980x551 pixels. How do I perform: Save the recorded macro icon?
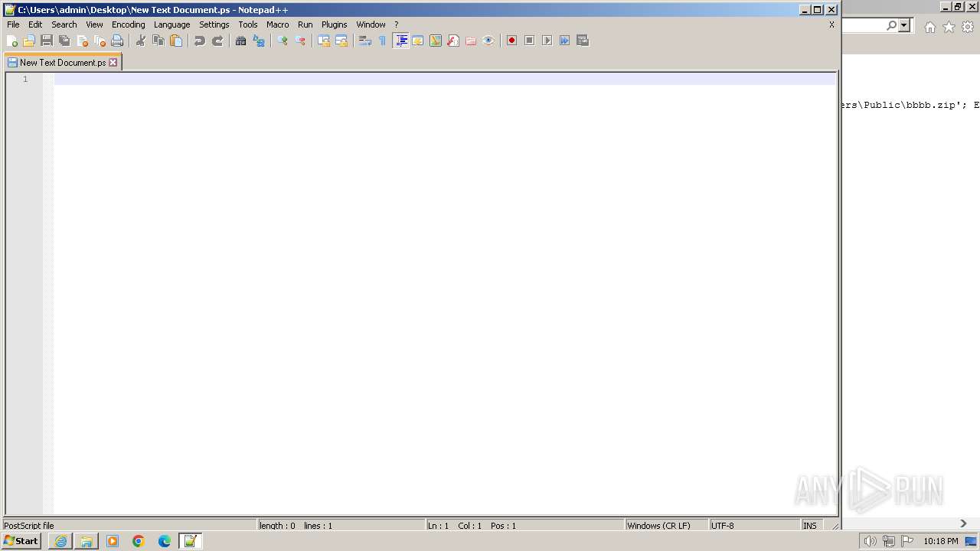point(583,41)
